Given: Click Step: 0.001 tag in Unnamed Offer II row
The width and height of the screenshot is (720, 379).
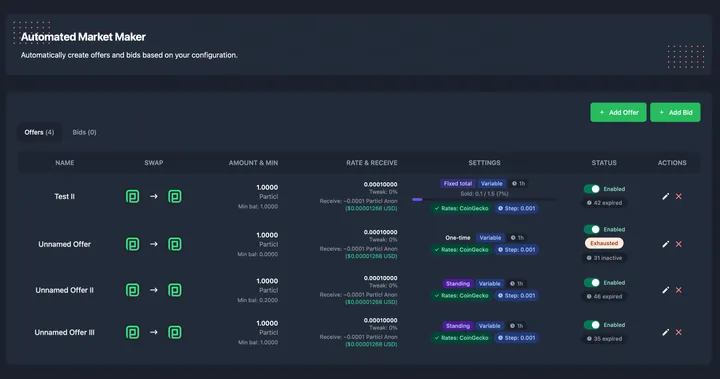Looking at the screenshot, I should pyautogui.click(x=517, y=295).
